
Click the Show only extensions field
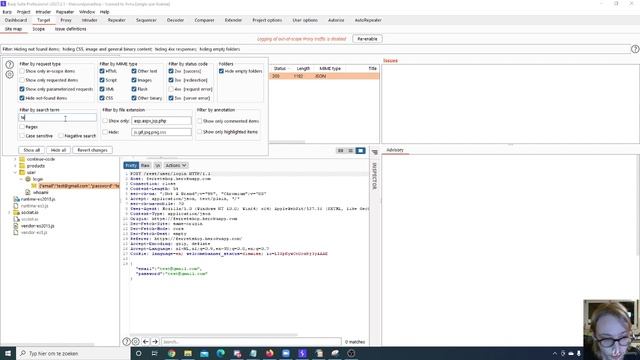click(161, 121)
